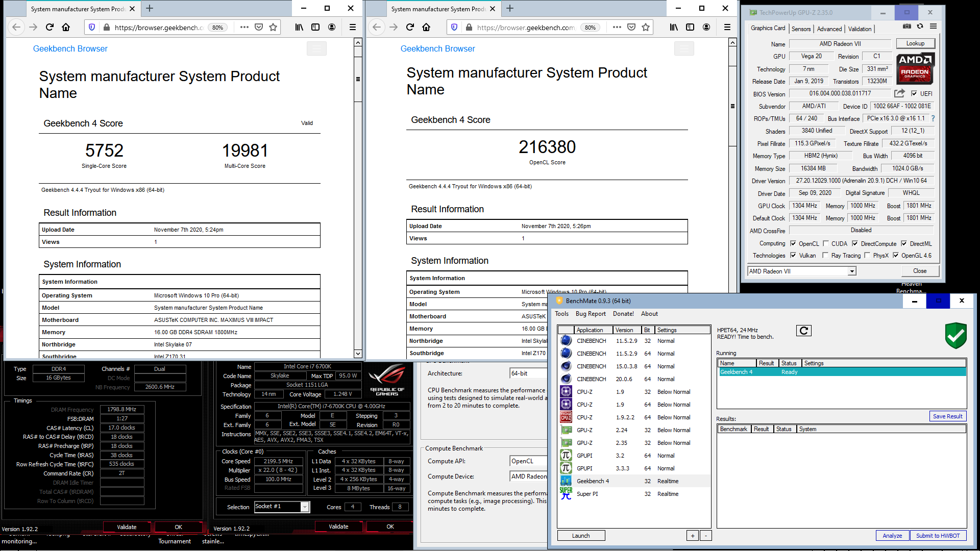The image size is (980, 551).
Task: Take a GPU-Z screenshot with camera icon
Action: click(906, 27)
